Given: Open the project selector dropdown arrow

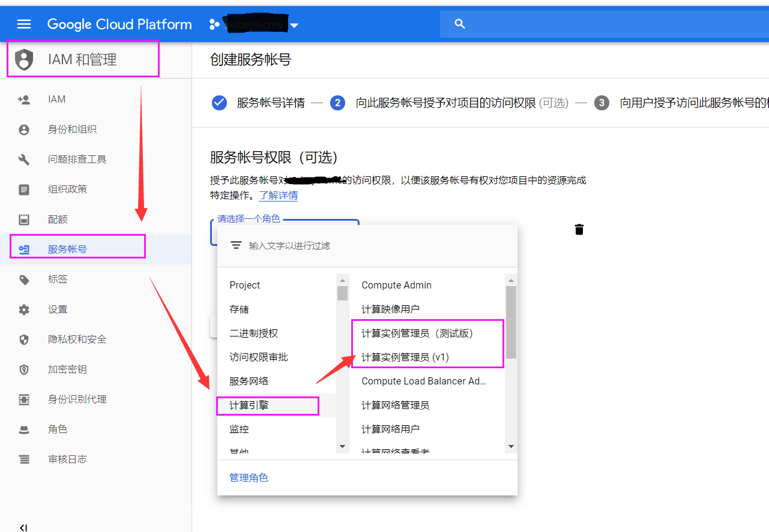Looking at the screenshot, I should click(x=294, y=25).
